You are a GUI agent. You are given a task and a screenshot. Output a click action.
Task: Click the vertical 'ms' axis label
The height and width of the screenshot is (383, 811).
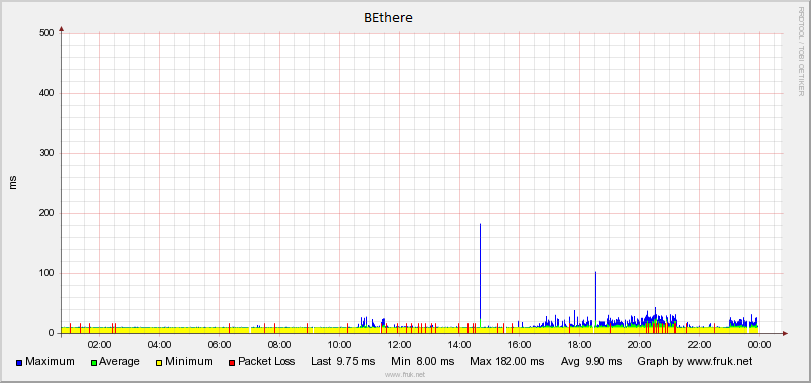[13, 182]
